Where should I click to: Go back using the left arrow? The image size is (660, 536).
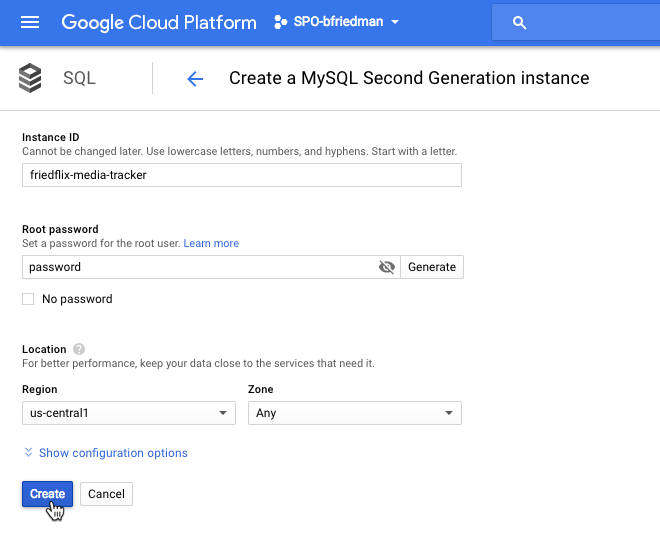[x=195, y=79]
